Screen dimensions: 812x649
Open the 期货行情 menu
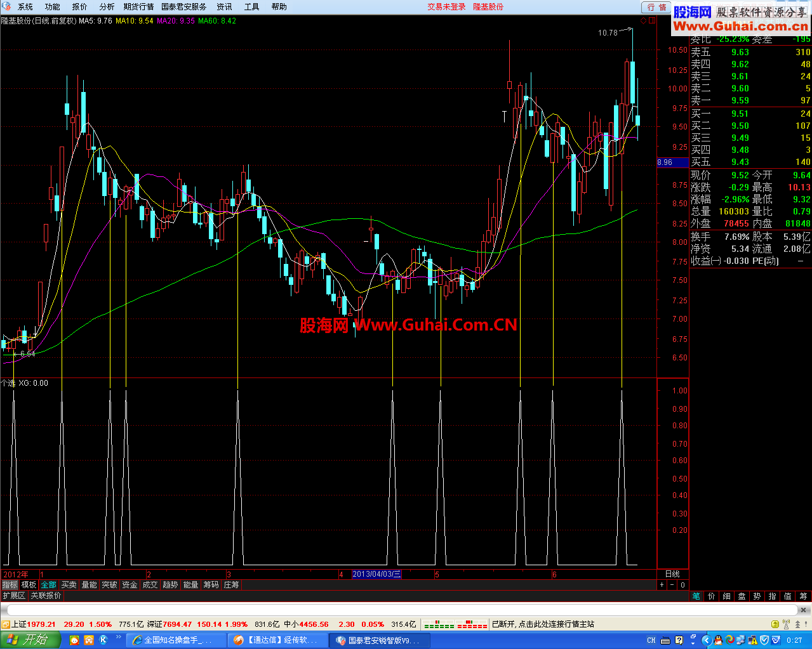(x=139, y=6)
